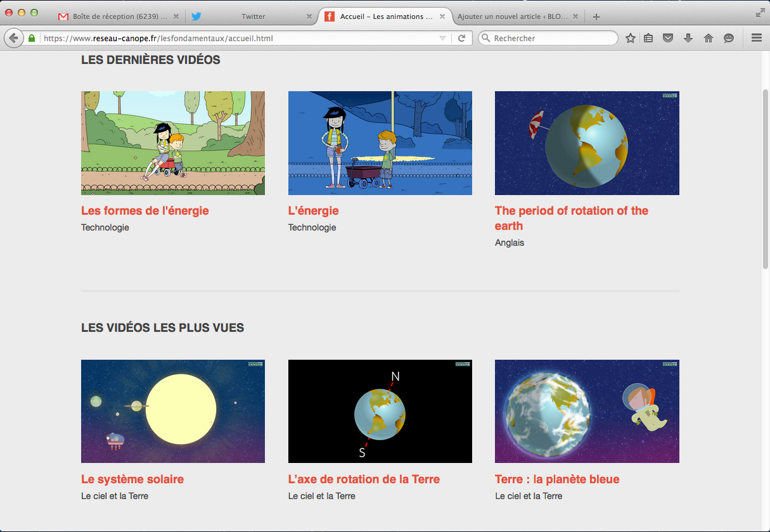Switch to the Twitter tab
This screenshot has height=532, width=770.
point(252,16)
